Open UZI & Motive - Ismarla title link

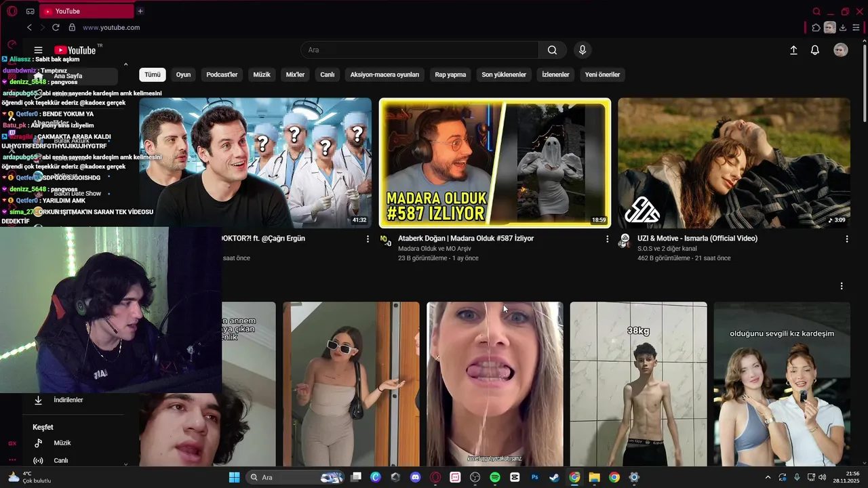pyautogui.click(x=697, y=239)
